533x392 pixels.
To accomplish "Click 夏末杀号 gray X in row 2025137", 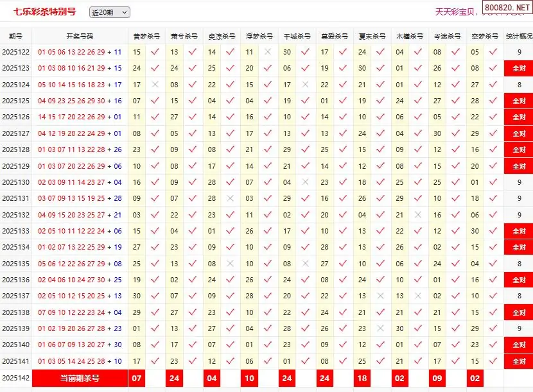I will (381, 296).
